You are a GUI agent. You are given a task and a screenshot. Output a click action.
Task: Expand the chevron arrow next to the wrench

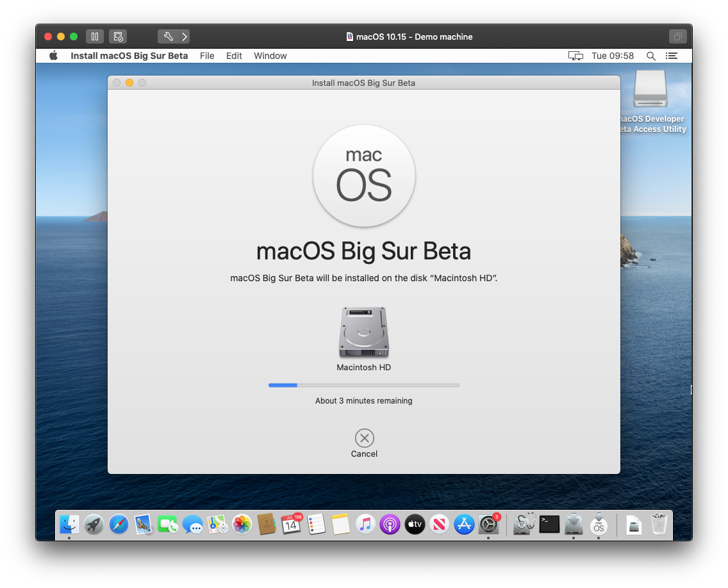pos(185,37)
